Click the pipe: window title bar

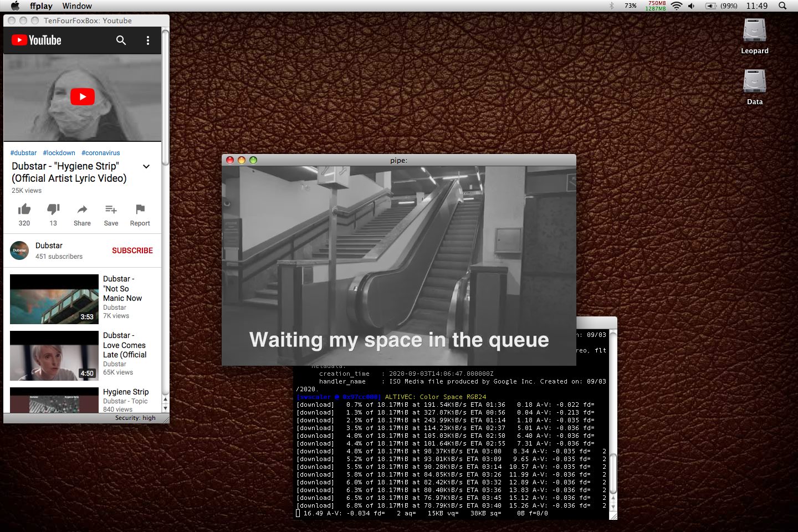pyautogui.click(x=399, y=160)
